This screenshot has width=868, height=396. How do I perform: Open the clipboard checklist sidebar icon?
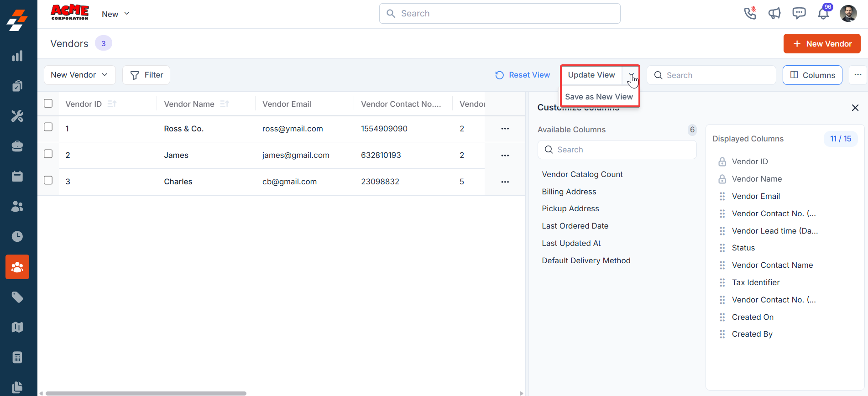(x=17, y=86)
